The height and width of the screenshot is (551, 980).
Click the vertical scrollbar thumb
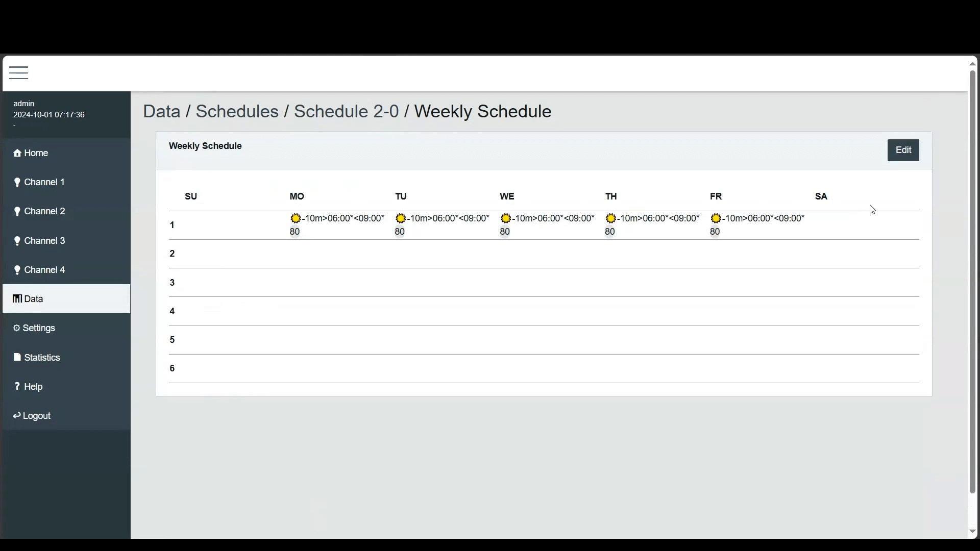972,281
